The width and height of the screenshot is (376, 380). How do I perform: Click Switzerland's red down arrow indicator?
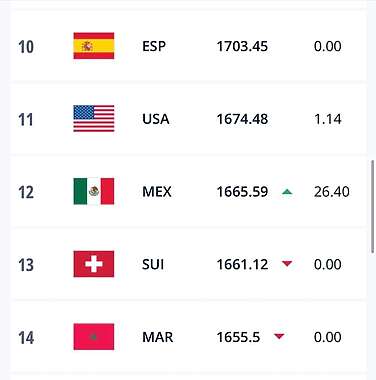(287, 264)
